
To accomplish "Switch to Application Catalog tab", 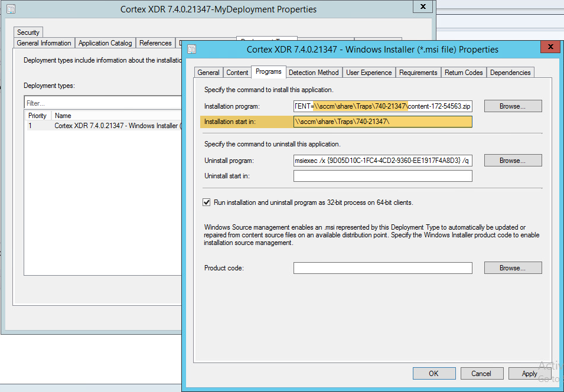I will (x=105, y=43).
